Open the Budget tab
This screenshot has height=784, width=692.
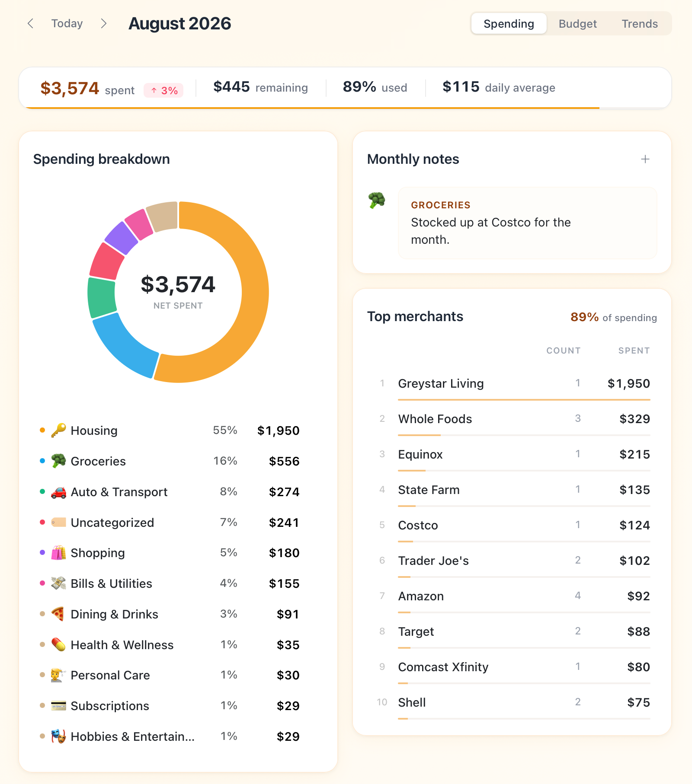click(x=577, y=23)
